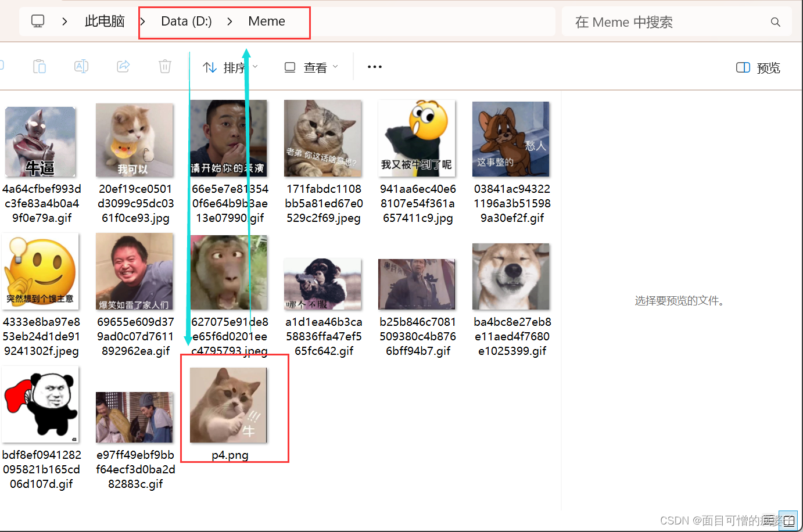803x532 pixels.
Task: Click the magnifier search icon
Action: (x=775, y=22)
